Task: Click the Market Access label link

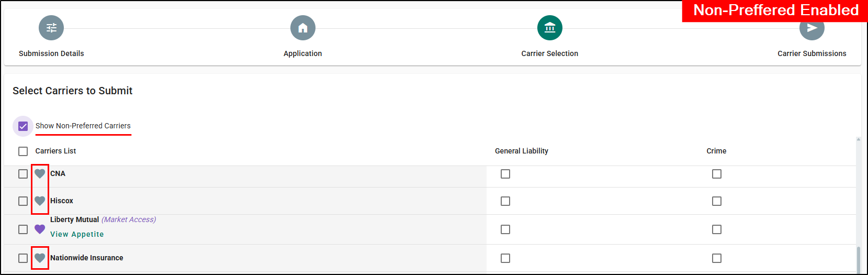Action: [129, 219]
